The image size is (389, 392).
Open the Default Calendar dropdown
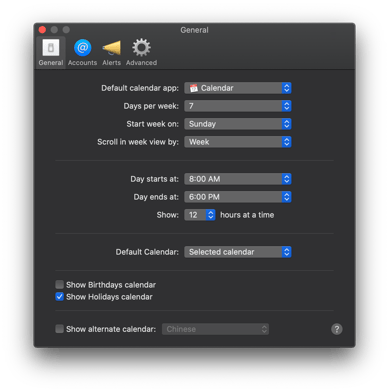[x=238, y=252]
